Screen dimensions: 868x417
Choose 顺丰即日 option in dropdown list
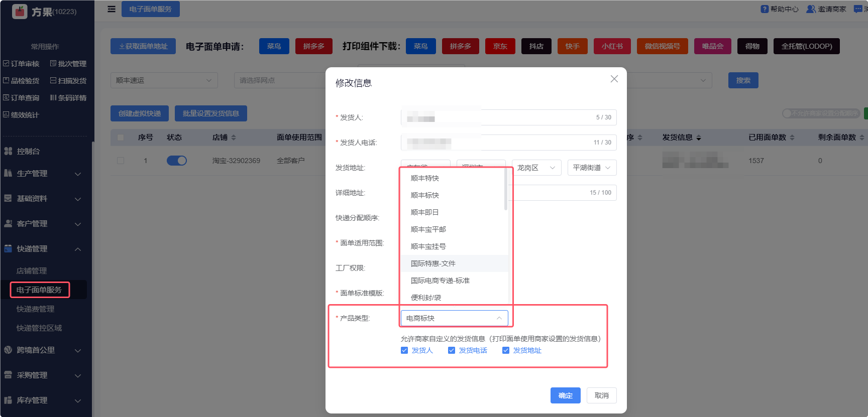click(424, 212)
